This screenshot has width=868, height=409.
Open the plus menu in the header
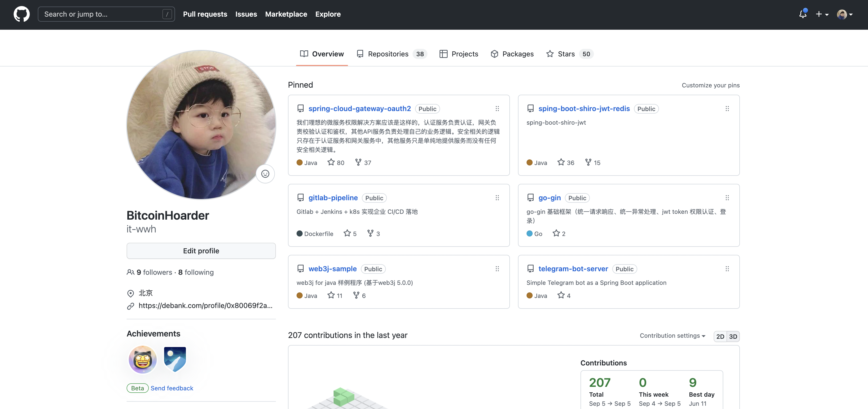point(822,14)
